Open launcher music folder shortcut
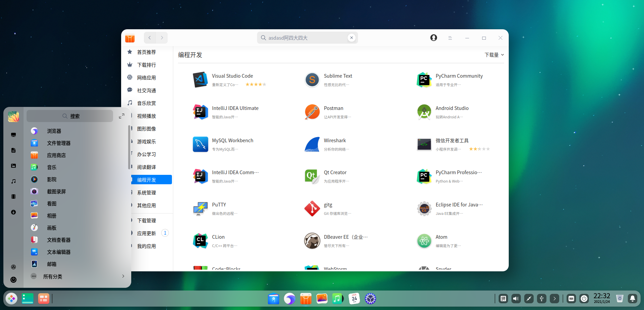Viewport: 644px width, 310px height. click(x=13, y=181)
